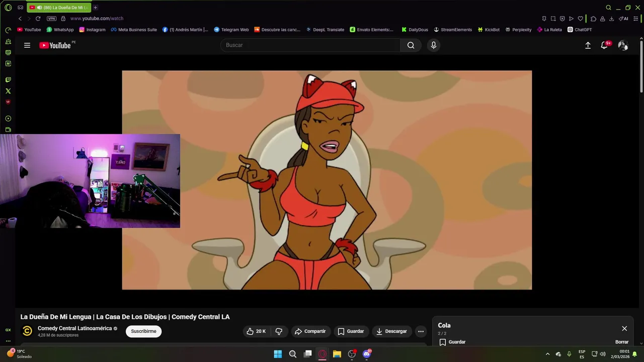Image resolution: width=644 pixels, height=362 pixels.
Task: Open the Comedy Central Latinoamérica channel
Action: coord(74,328)
